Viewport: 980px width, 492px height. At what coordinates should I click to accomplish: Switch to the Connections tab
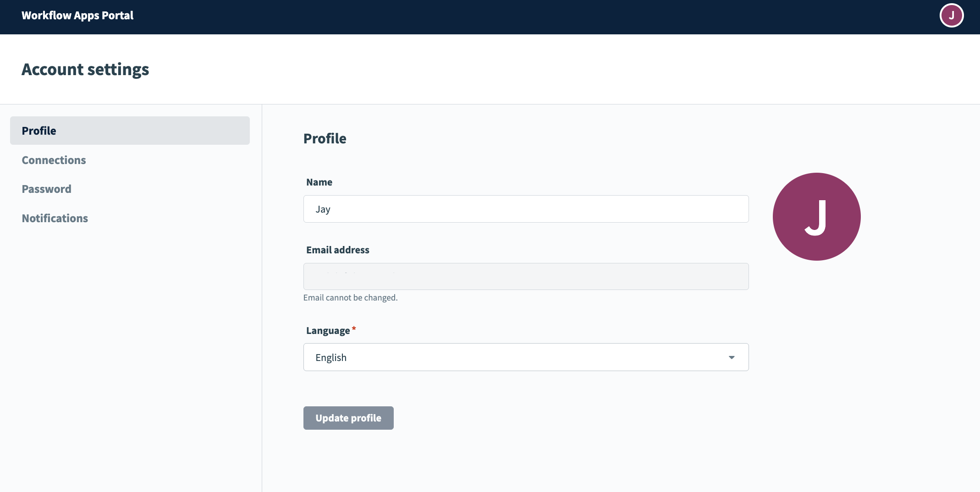[54, 160]
